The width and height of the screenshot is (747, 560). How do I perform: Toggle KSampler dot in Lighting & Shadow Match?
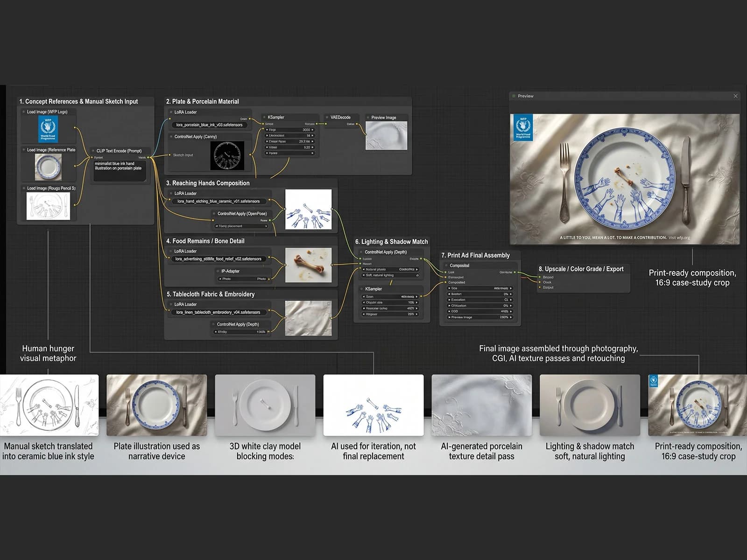coord(361,289)
